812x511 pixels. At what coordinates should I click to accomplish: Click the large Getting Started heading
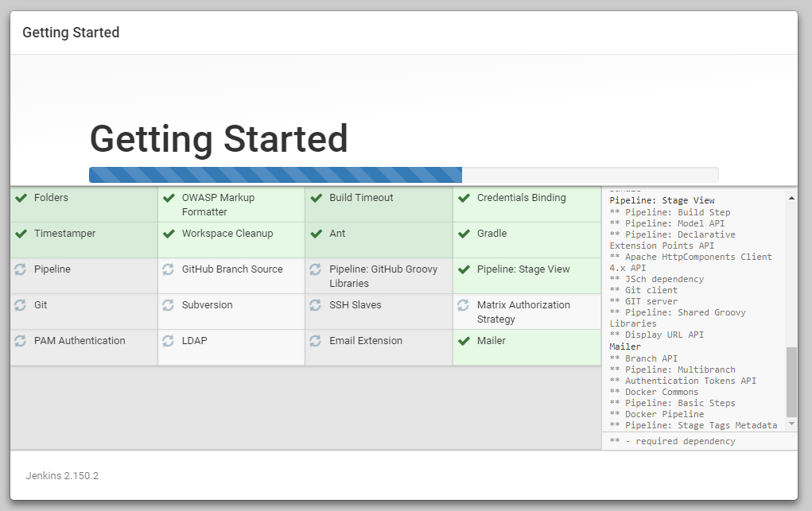(x=219, y=138)
